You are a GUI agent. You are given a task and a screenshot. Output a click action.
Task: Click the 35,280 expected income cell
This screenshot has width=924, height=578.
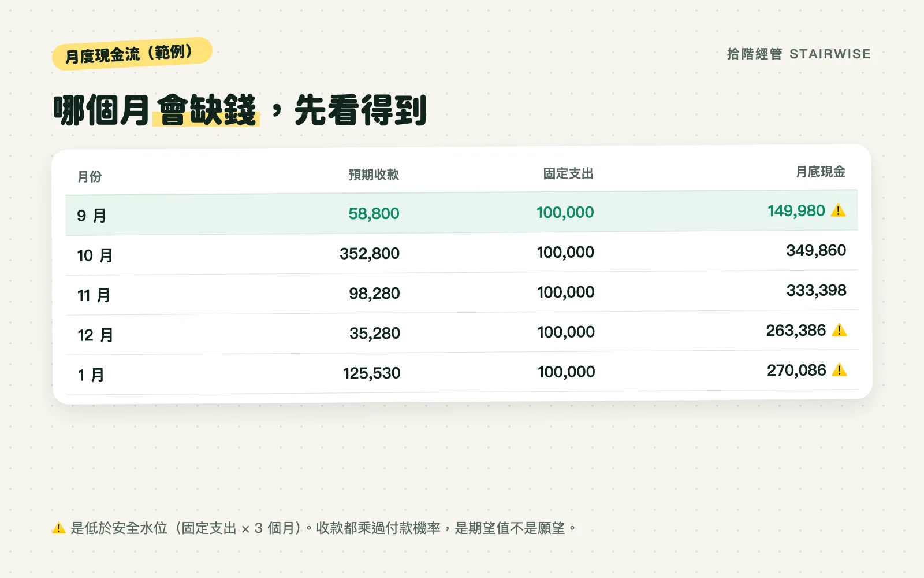[x=375, y=334]
